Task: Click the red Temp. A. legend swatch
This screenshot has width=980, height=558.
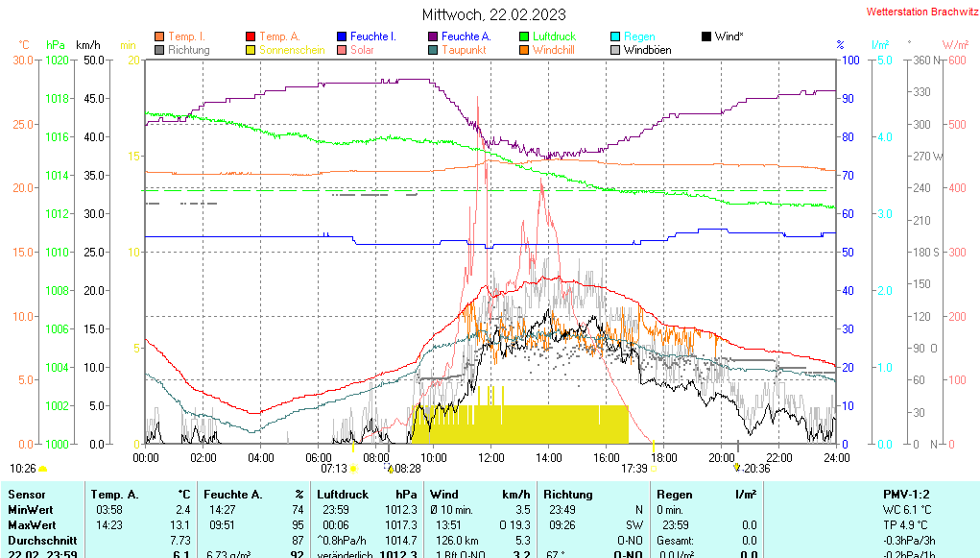Action: point(251,36)
